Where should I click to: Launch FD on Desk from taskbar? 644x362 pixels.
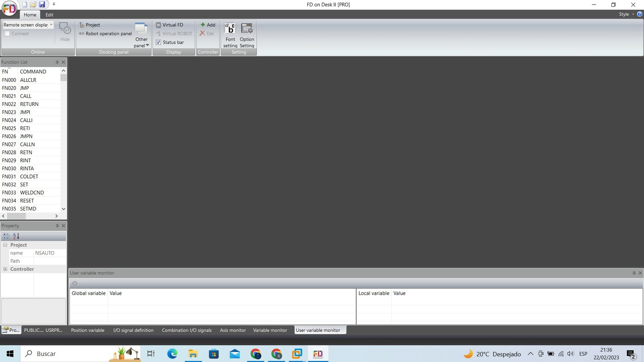pos(318,354)
